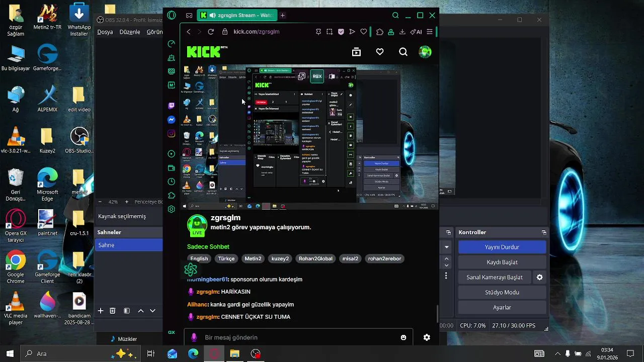Open Messenger in Opera sidebar

click(172, 120)
